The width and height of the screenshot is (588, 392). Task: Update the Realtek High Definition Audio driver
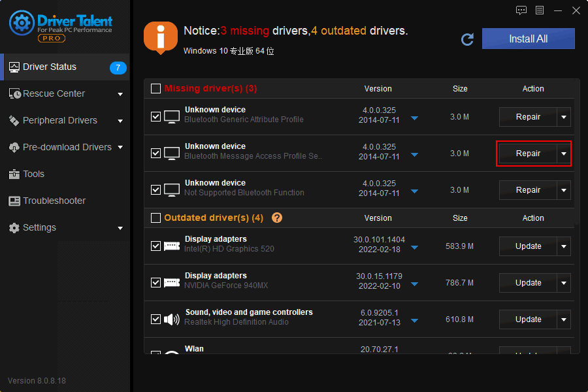tap(528, 319)
